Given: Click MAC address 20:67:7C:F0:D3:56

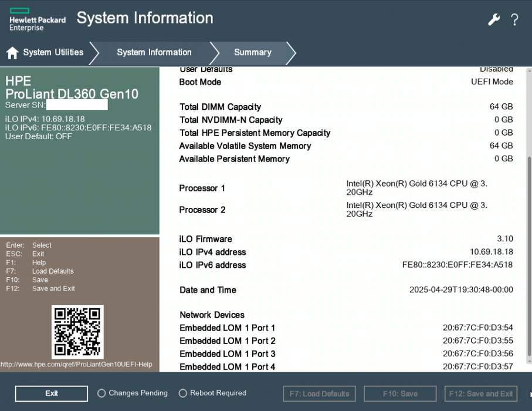Looking at the screenshot, I should pyautogui.click(x=477, y=353).
